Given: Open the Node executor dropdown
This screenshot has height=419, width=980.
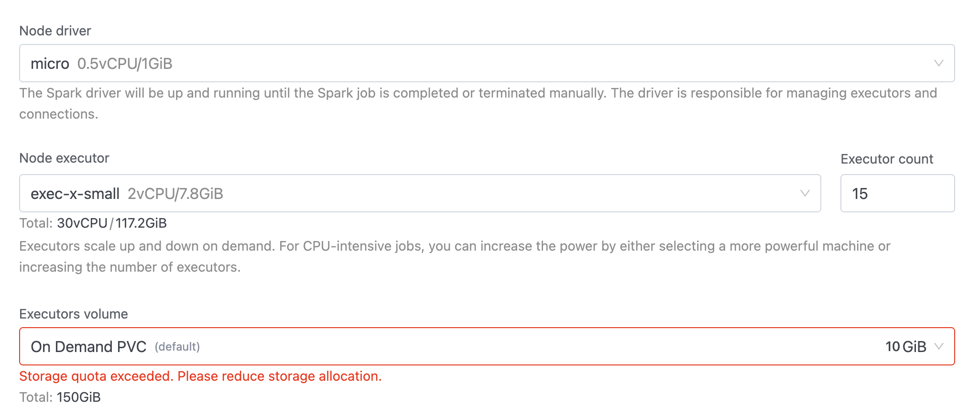Looking at the screenshot, I should point(382,193).
